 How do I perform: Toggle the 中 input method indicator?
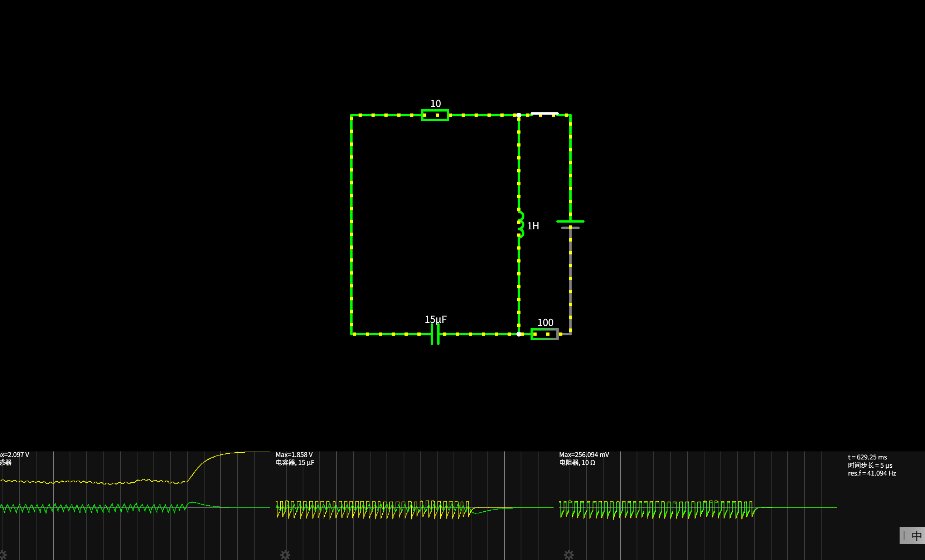(x=916, y=536)
